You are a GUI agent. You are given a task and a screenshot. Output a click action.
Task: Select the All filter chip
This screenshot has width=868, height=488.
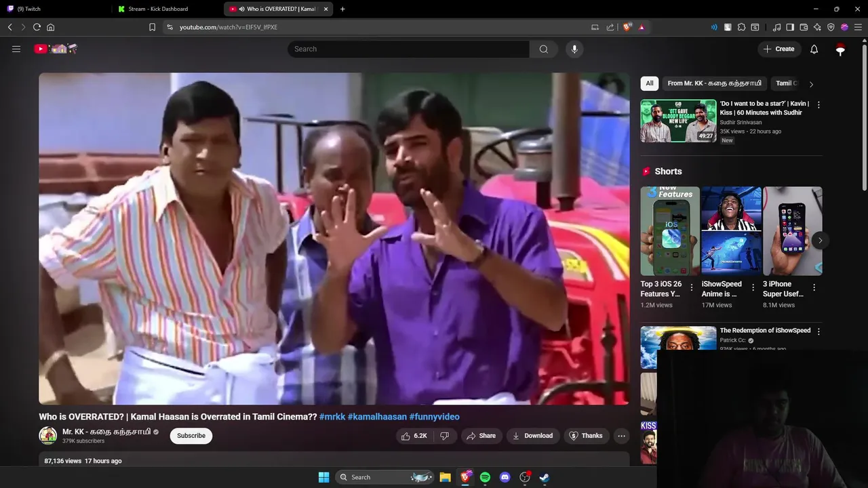650,83
